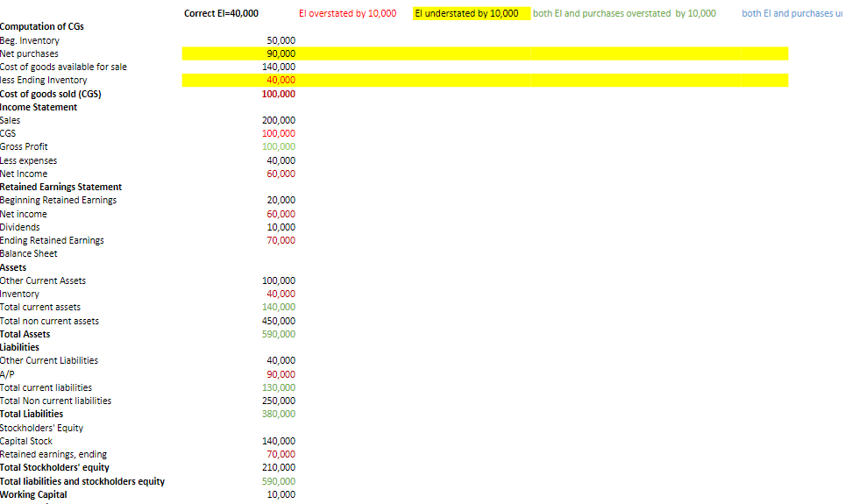Screen dimensions: 845x504
Task: Select the bold 'Assets' heading
Action: pos(13,267)
